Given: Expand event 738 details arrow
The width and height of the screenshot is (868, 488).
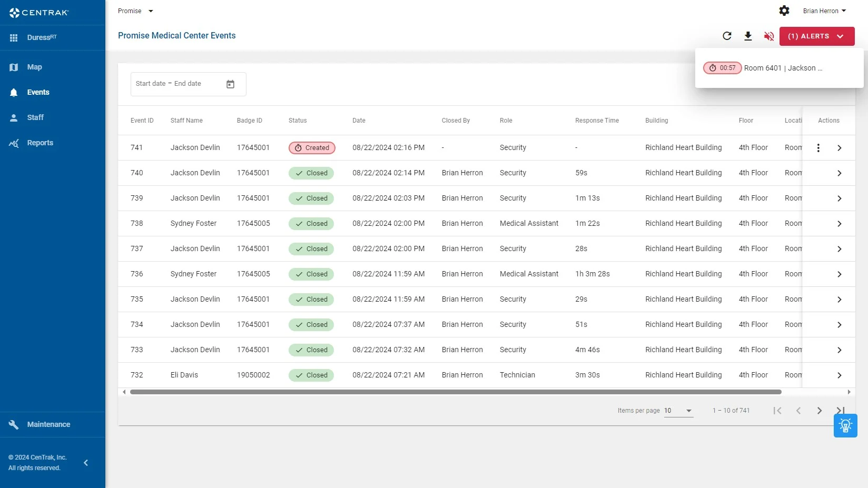Looking at the screenshot, I should coord(840,224).
